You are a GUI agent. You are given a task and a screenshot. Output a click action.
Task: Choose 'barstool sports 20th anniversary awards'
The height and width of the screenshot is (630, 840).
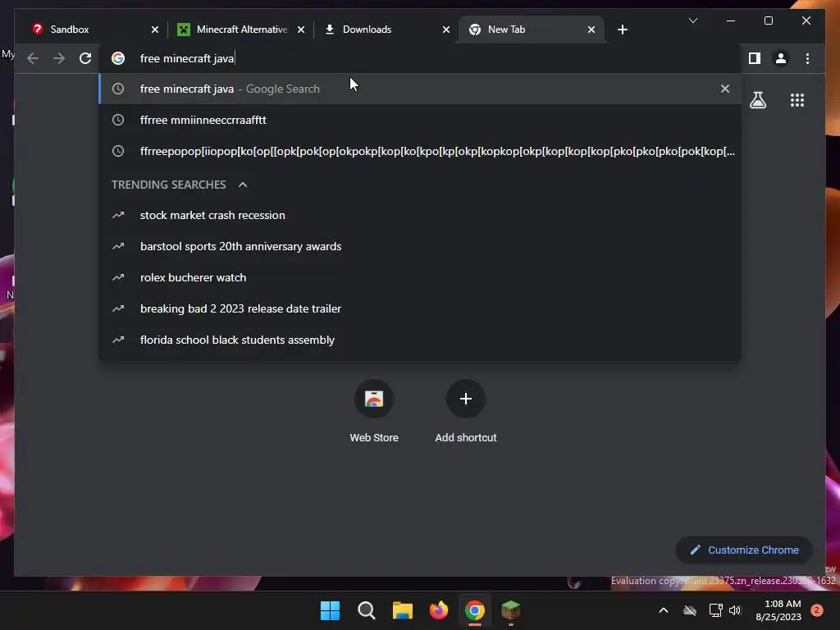[420, 246]
